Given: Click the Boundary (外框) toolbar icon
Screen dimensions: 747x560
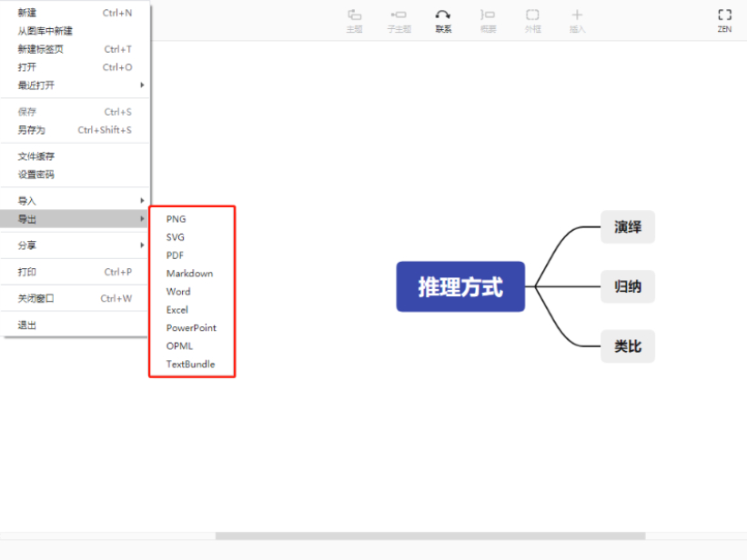Looking at the screenshot, I should pos(532,21).
